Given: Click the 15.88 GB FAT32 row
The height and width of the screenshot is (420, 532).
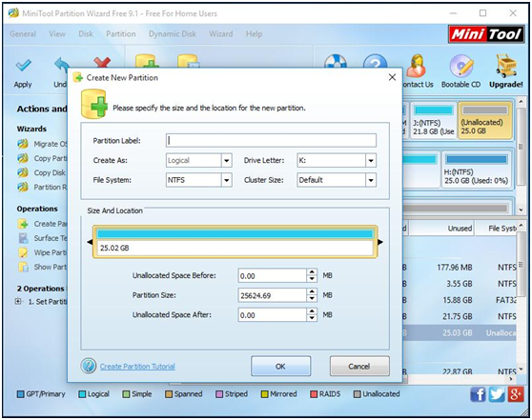Looking at the screenshot, I should (x=460, y=300).
